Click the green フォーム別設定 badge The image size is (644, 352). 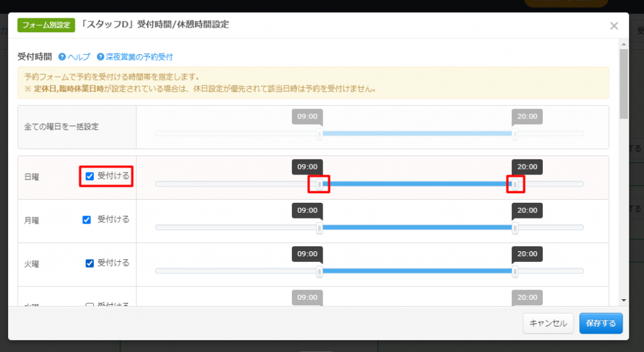46,25
